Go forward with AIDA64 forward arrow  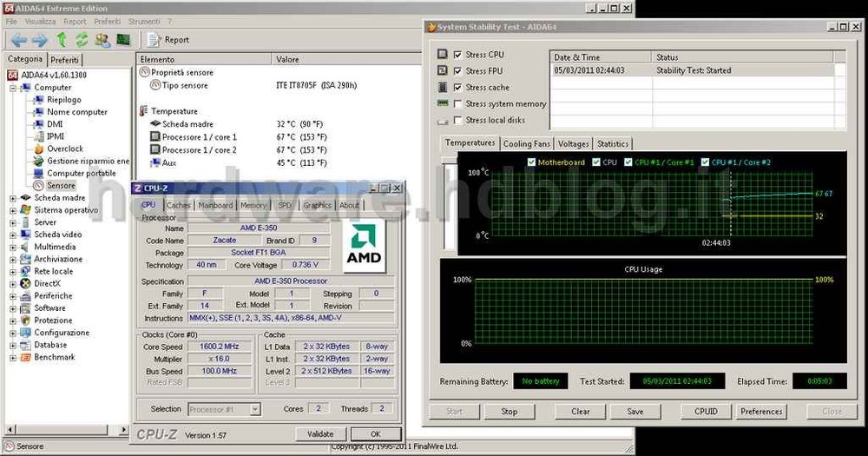click(x=39, y=40)
